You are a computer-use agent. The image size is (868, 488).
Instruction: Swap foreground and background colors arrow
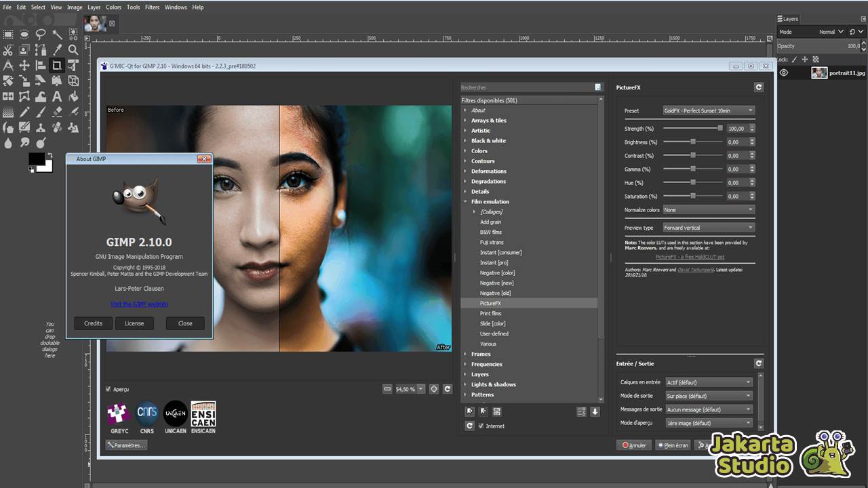pos(50,155)
